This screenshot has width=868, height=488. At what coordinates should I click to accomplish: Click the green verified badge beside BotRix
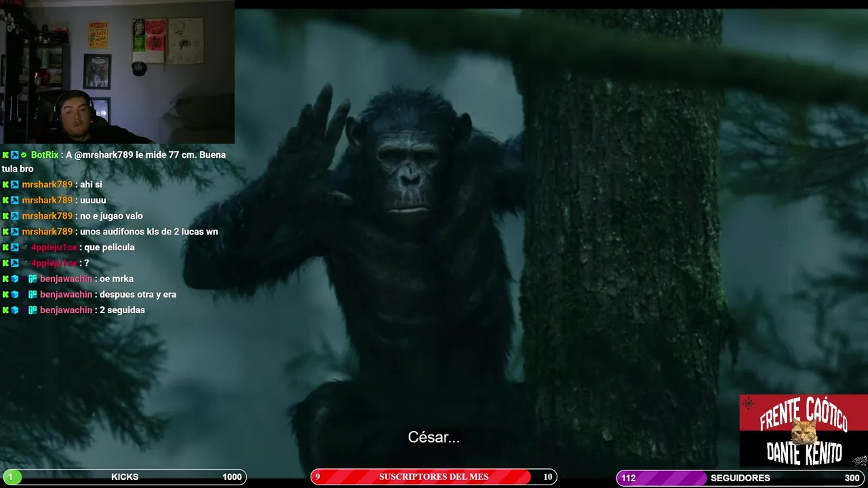click(24, 155)
